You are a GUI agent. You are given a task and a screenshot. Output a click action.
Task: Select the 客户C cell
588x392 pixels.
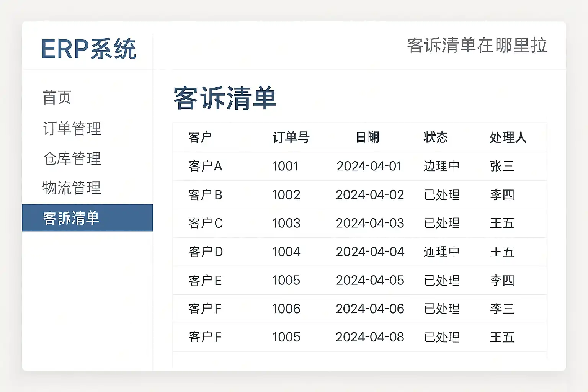tap(206, 223)
